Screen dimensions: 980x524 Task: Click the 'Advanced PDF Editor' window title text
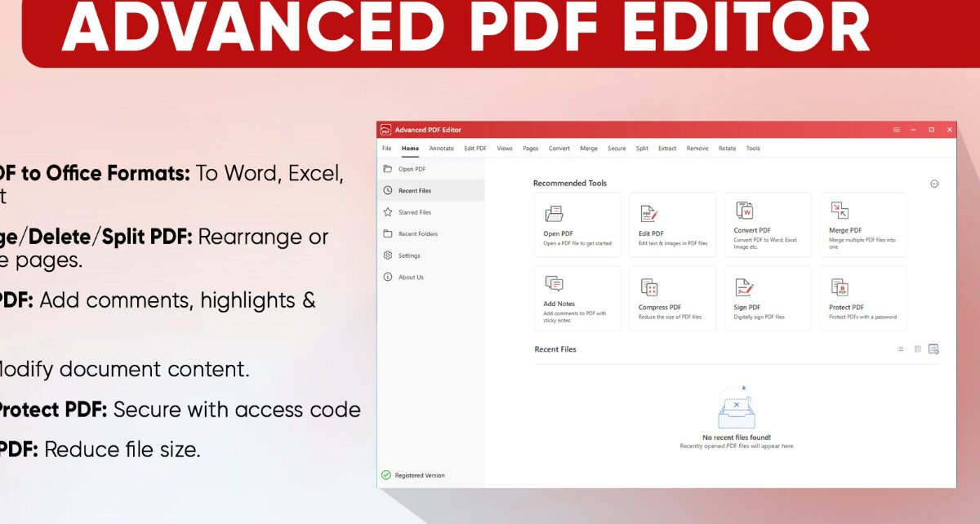(428, 130)
